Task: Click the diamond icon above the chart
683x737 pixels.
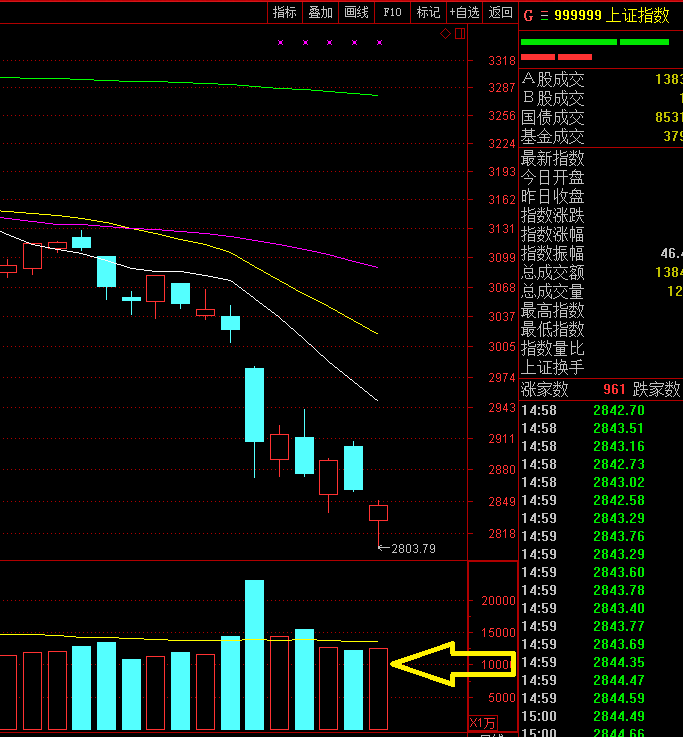Action: tap(446, 34)
